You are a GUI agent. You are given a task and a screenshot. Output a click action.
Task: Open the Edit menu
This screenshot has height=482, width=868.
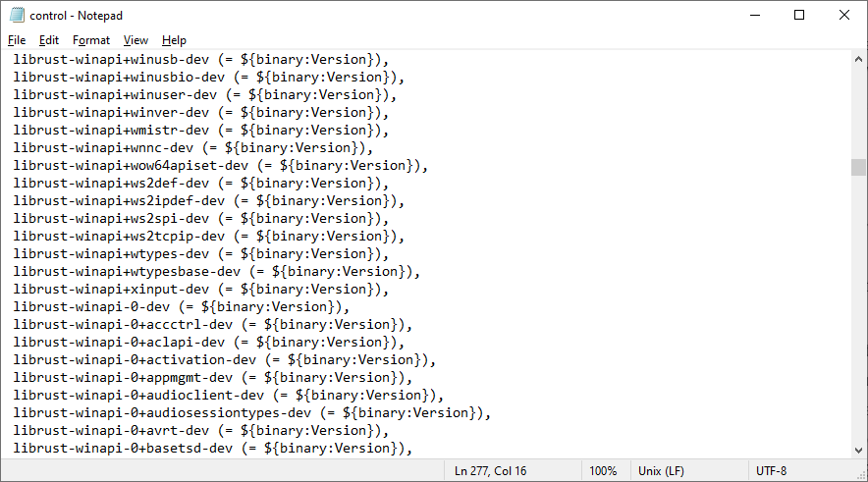[49, 40]
